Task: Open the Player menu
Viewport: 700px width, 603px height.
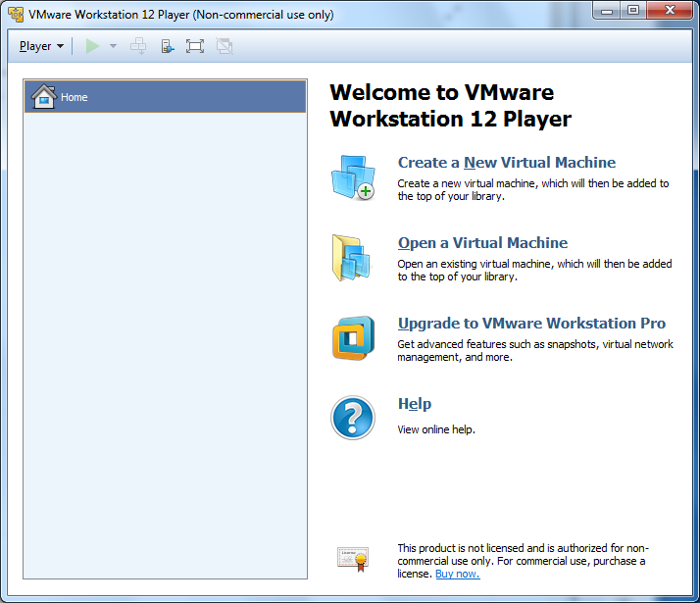Action: point(41,46)
